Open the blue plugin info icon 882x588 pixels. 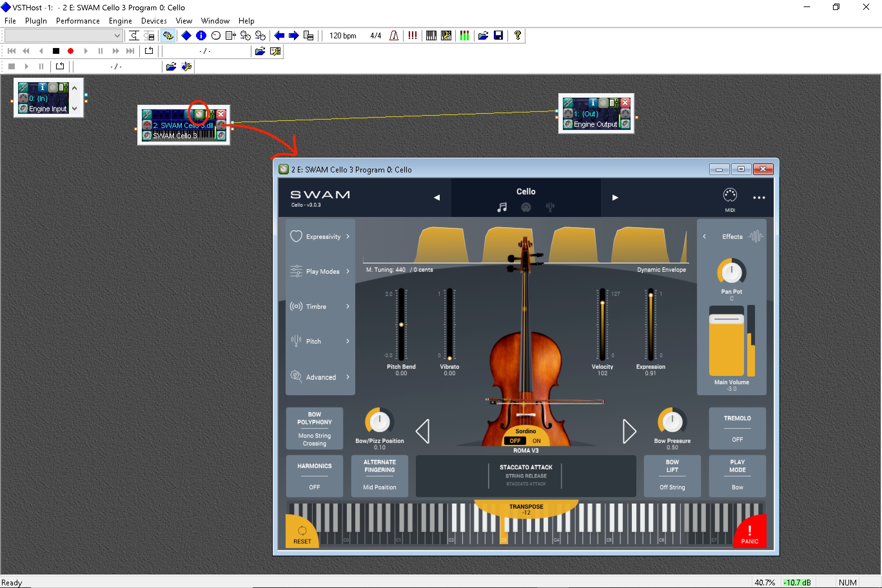pos(201,36)
